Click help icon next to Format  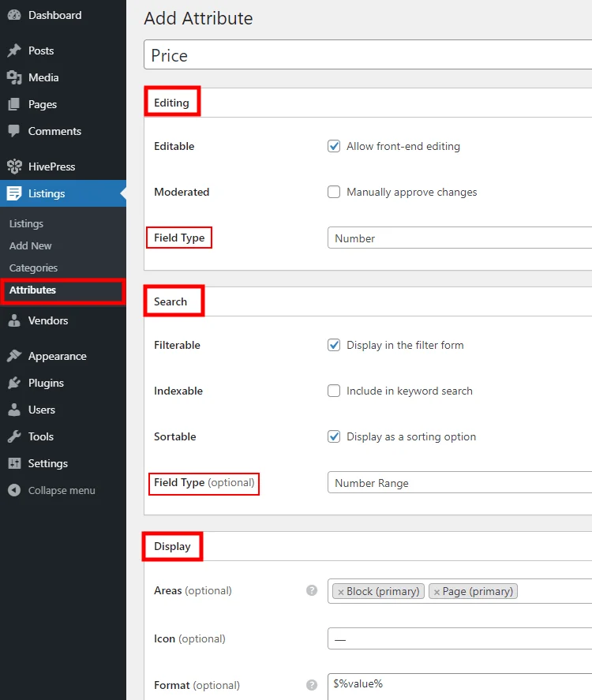coord(312,685)
